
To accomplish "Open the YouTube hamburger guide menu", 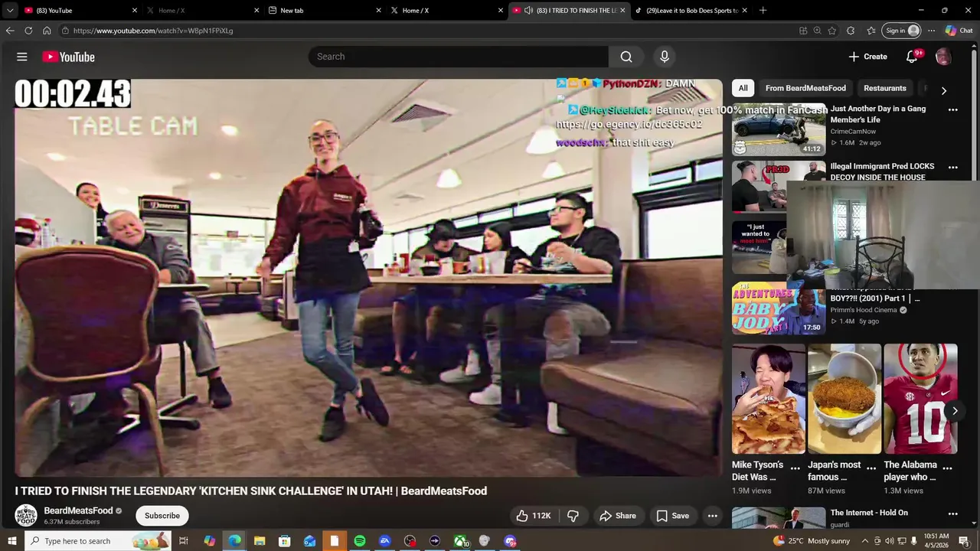I will click(x=22, y=57).
